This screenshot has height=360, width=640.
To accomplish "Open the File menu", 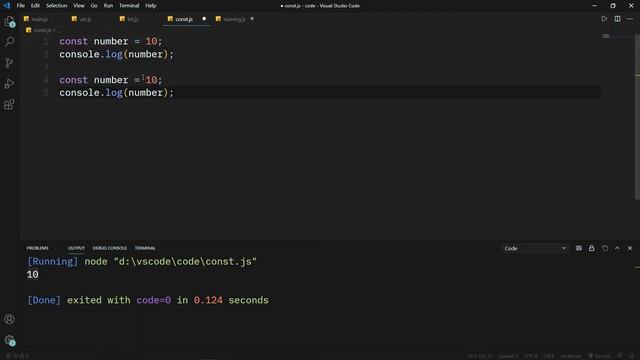I will (20, 6).
